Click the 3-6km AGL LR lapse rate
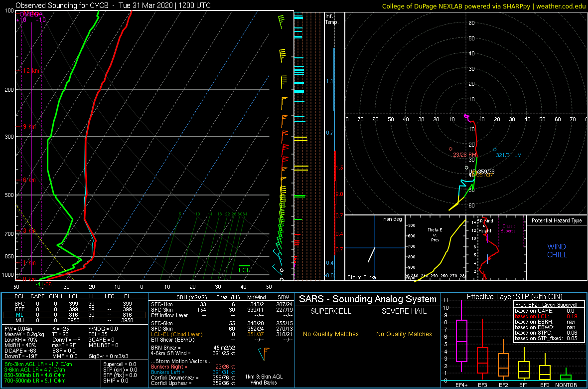 34,370
